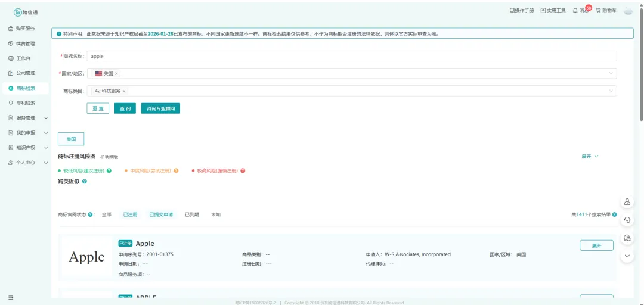The image size is (644, 305).
Task: Remove the 42 科技服务 category tag
Action: tap(124, 91)
